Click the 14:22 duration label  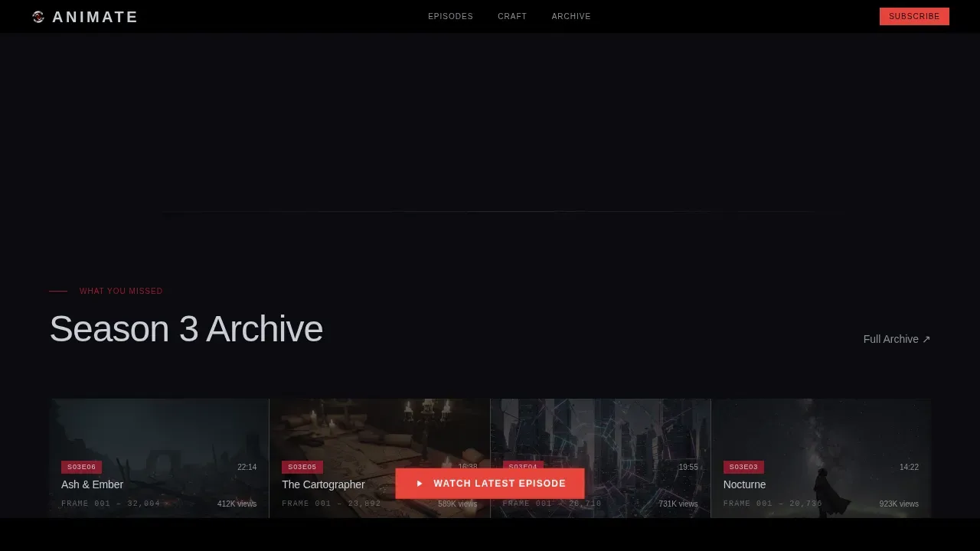(909, 467)
